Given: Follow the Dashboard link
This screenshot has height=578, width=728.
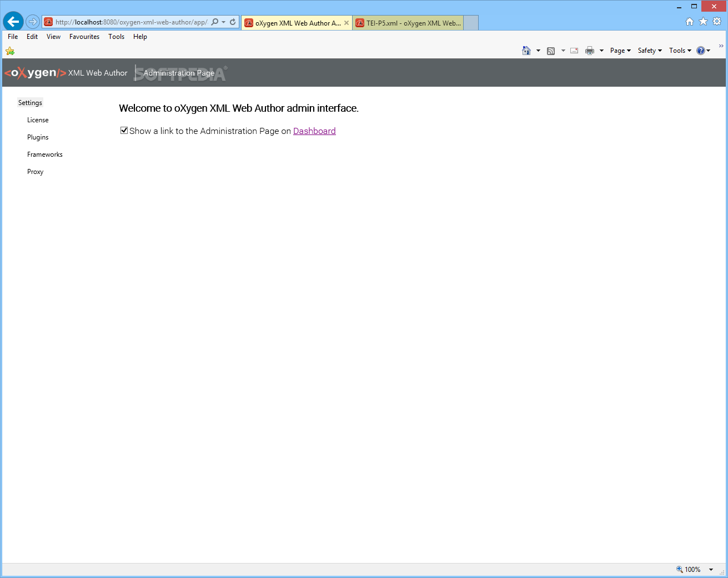Looking at the screenshot, I should click(x=314, y=131).
